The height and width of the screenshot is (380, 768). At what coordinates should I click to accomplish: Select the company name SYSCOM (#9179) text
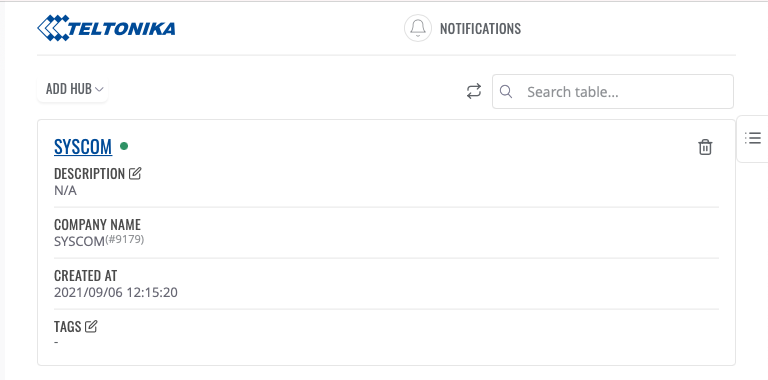(99, 240)
